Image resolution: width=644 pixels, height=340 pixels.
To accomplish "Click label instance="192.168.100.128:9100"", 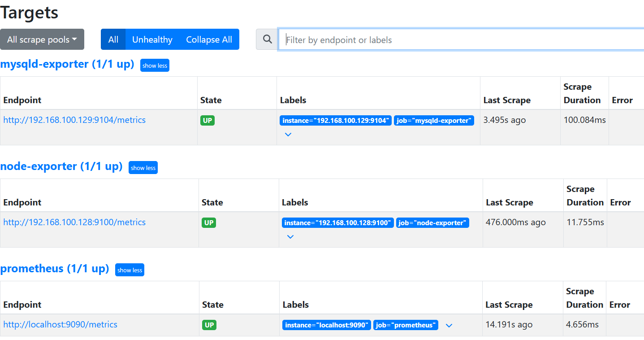I will pyautogui.click(x=338, y=222).
